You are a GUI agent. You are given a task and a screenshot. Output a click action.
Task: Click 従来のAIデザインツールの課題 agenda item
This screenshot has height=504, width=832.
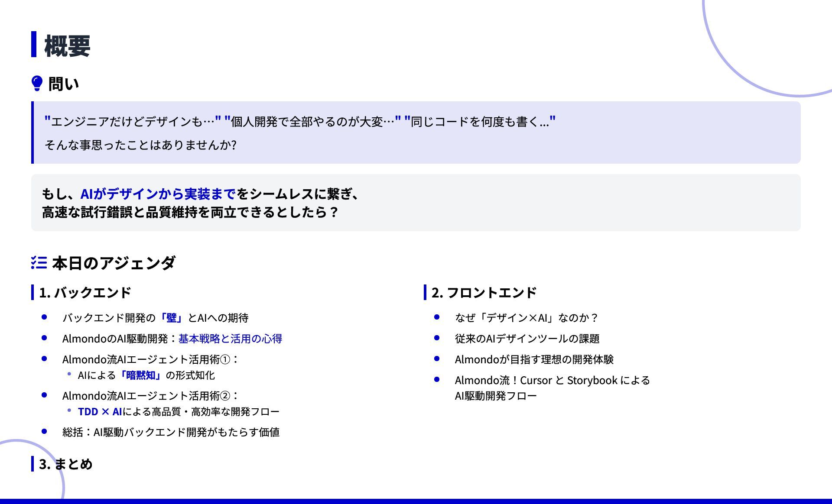click(x=527, y=339)
